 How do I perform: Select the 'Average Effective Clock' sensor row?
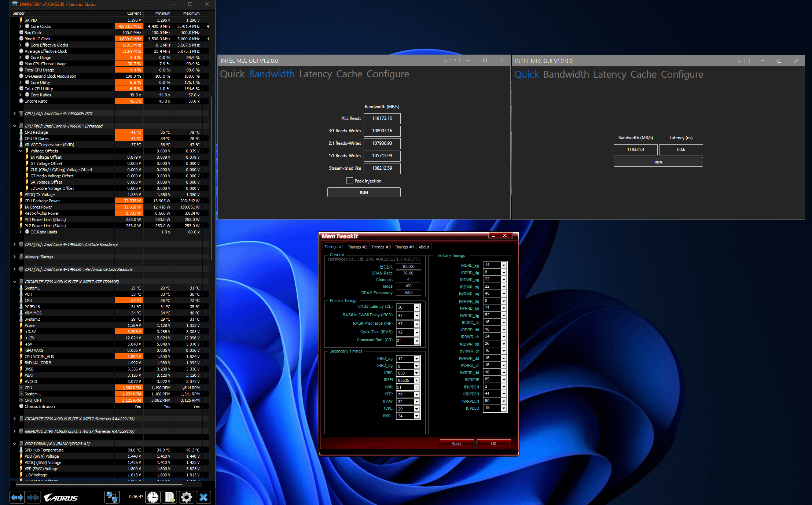pos(110,51)
